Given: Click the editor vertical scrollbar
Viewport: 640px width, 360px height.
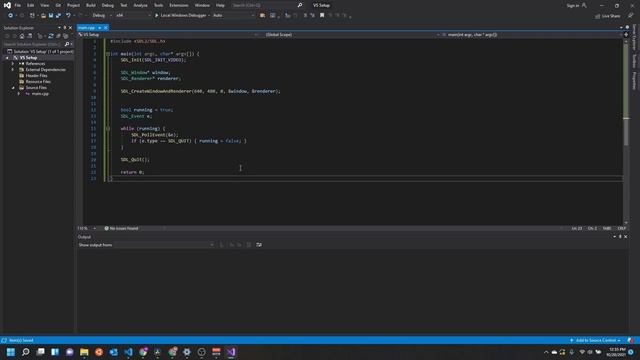Looking at the screenshot, I should tap(626, 131).
